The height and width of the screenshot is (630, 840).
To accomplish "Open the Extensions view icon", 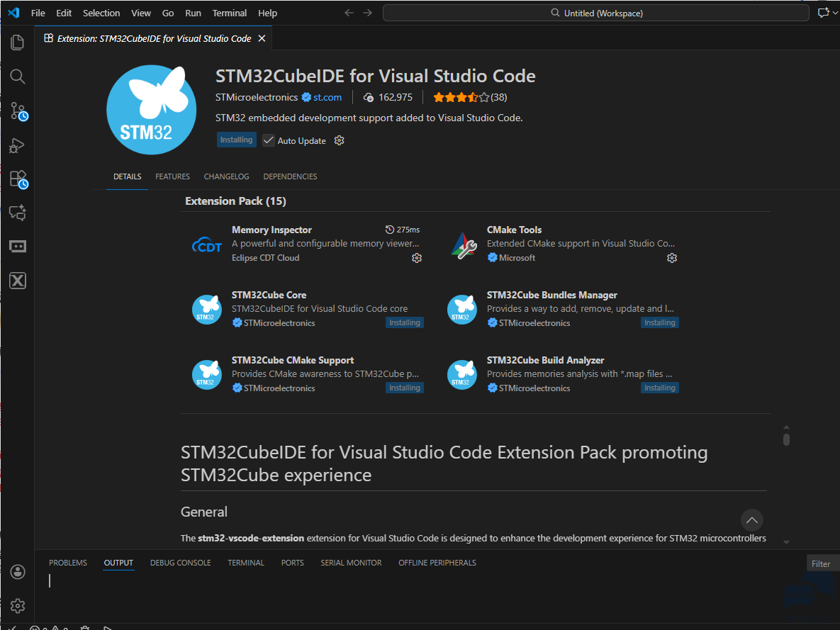I will click(18, 179).
